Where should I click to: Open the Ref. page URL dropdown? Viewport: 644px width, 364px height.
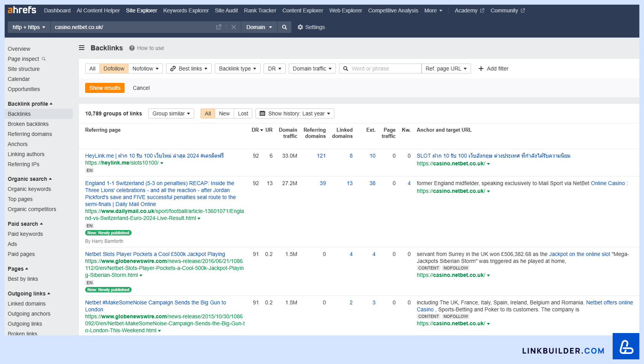[446, 69]
